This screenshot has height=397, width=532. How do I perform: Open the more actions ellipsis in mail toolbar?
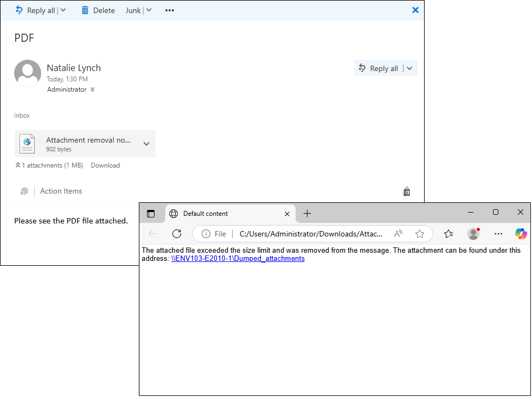[170, 10]
